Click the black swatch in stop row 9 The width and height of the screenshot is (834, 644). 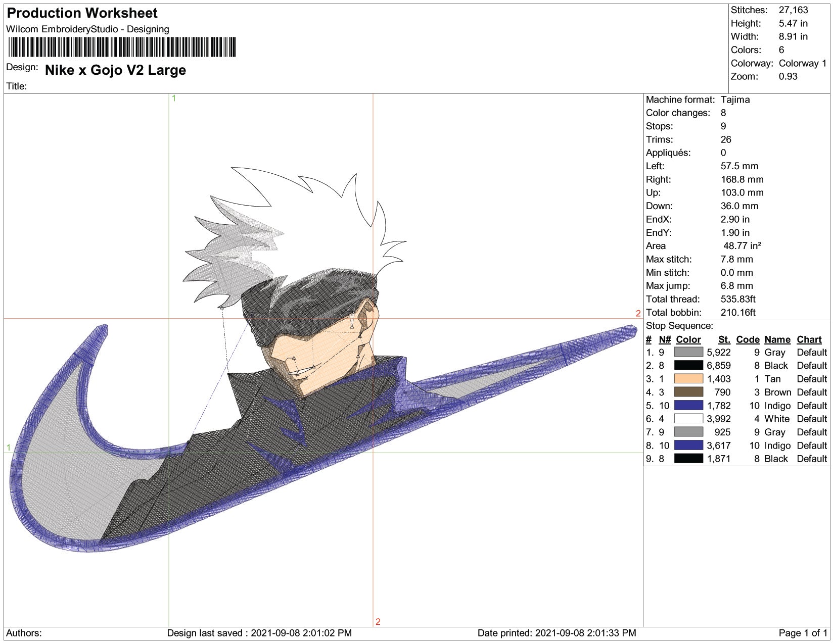(x=688, y=459)
